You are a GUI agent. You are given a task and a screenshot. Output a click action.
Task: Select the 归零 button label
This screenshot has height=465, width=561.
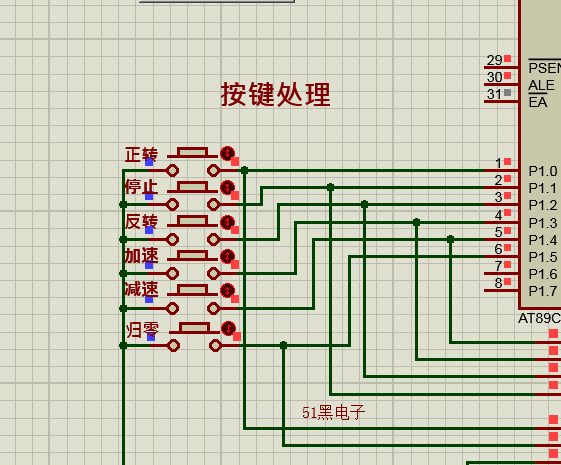coord(142,330)
